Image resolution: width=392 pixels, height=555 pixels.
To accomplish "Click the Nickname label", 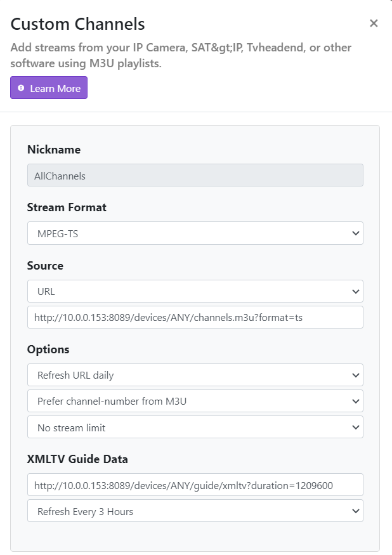I will (x=53, y=150).
